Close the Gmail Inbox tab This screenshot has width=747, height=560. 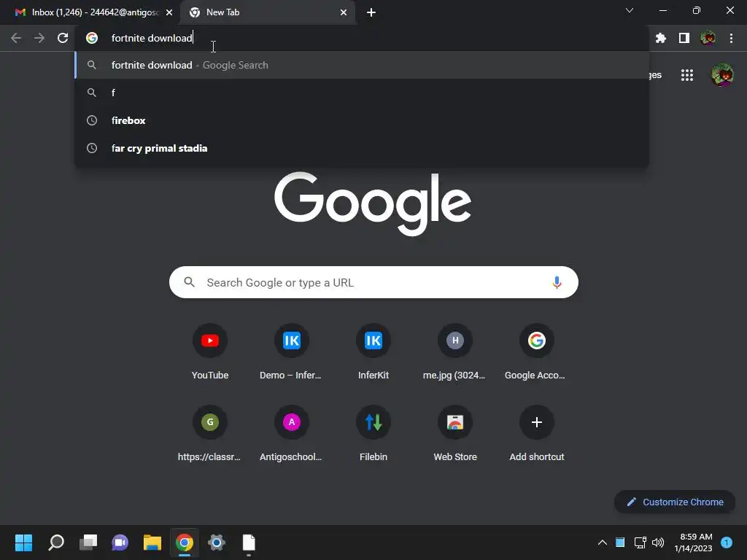click(169, 12)
